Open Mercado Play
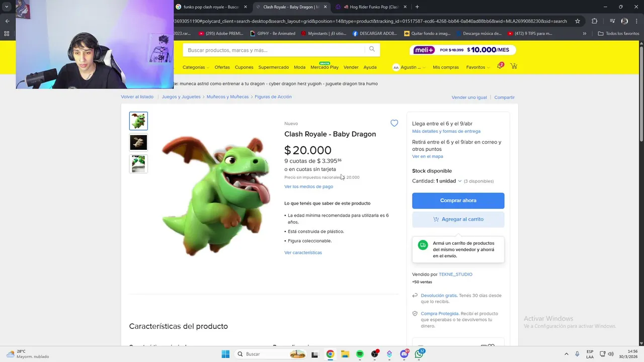This screenshot has height=362, width=644. tap(325, 67)
